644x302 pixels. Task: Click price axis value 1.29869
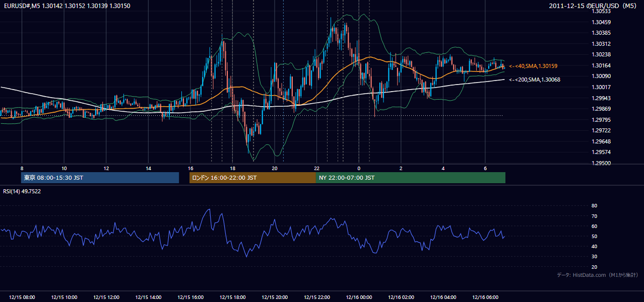click(601, 109)
